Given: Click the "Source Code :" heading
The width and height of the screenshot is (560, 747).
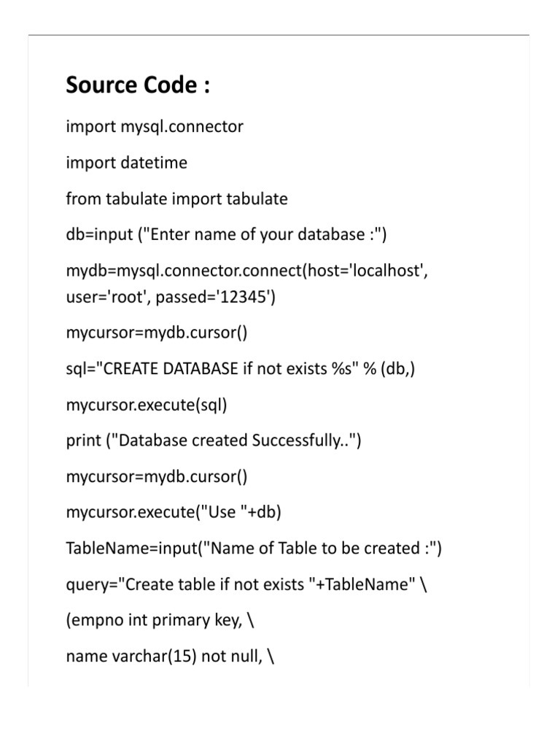Looking at the screenshot, I should (x=138, y=86).
